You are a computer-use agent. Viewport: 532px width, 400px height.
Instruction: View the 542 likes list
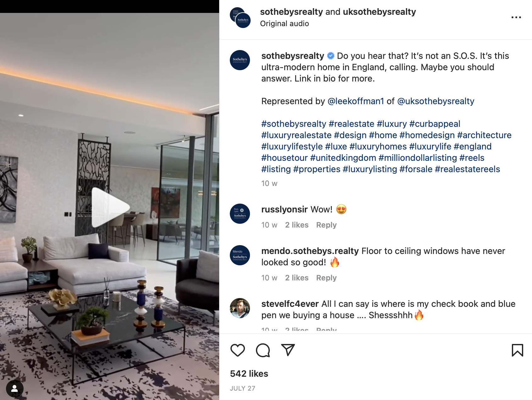[249, 374]
